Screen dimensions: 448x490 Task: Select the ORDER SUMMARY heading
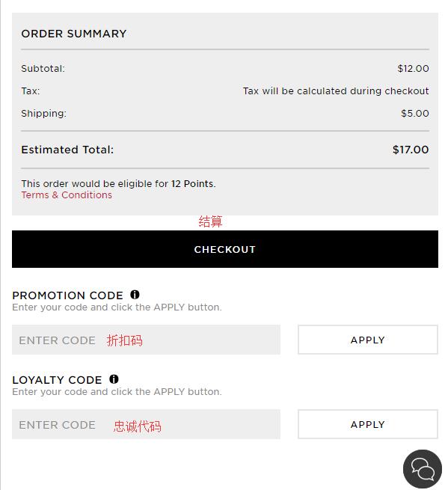(x=74, y=34)
